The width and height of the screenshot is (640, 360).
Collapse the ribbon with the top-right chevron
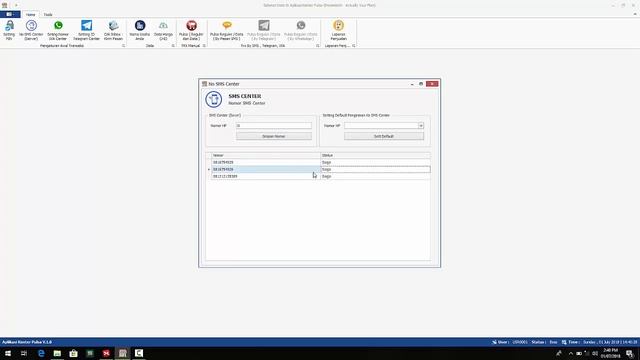point(635,14)
